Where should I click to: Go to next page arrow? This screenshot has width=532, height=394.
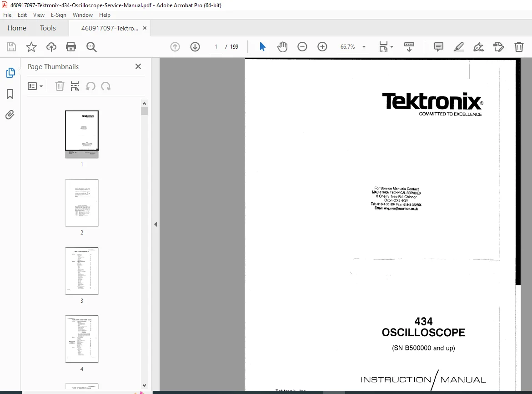pyautogui.click(x=195, y=47)
